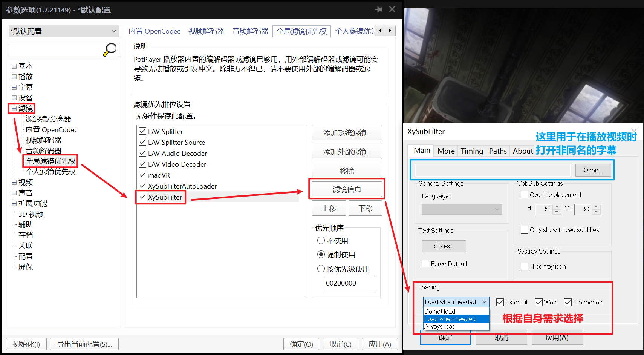This screenshot has width=644, height=355.
Task: Uncheck LAV Audio Decoder filter
Action: tap(142, 153)
